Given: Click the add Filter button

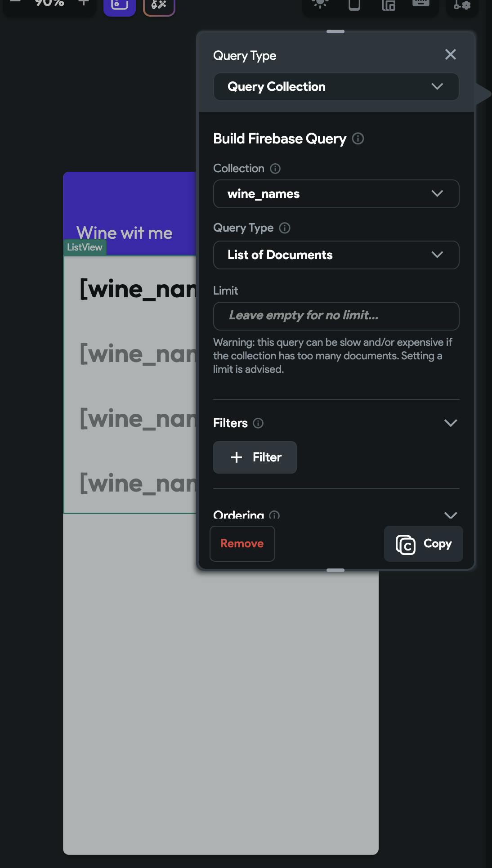Looking at the screenshot, I should point(255,457).
